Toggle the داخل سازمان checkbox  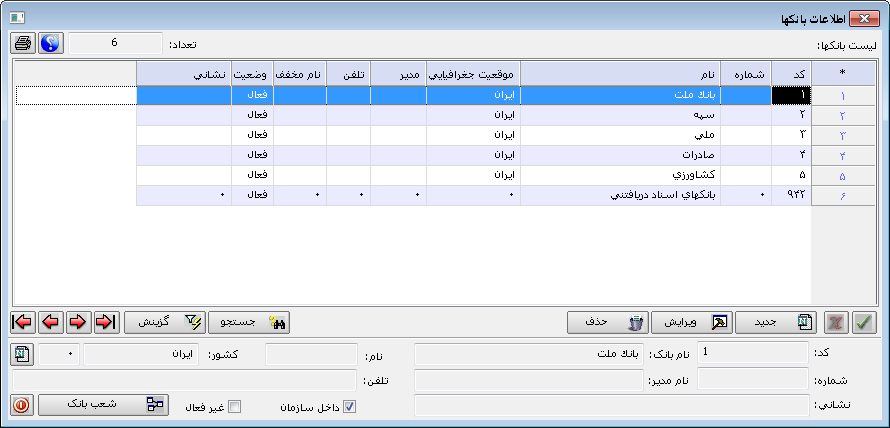coord(350,406)
